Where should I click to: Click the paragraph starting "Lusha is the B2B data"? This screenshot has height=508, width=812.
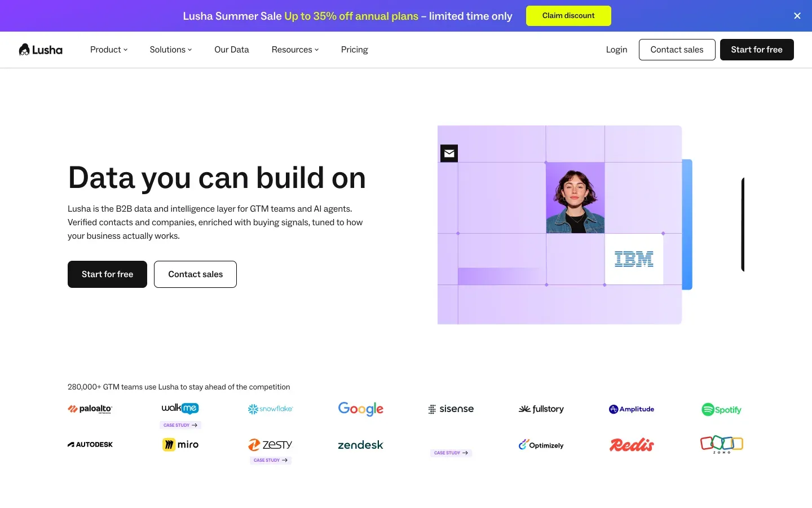tap(215, 222)
